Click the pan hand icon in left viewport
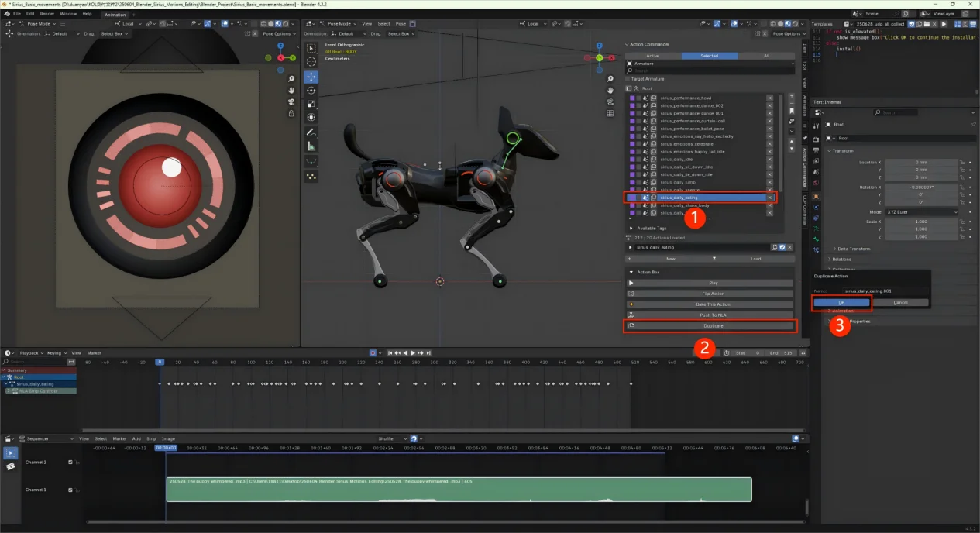Viewport: 980px width, 533px height. 291,90
